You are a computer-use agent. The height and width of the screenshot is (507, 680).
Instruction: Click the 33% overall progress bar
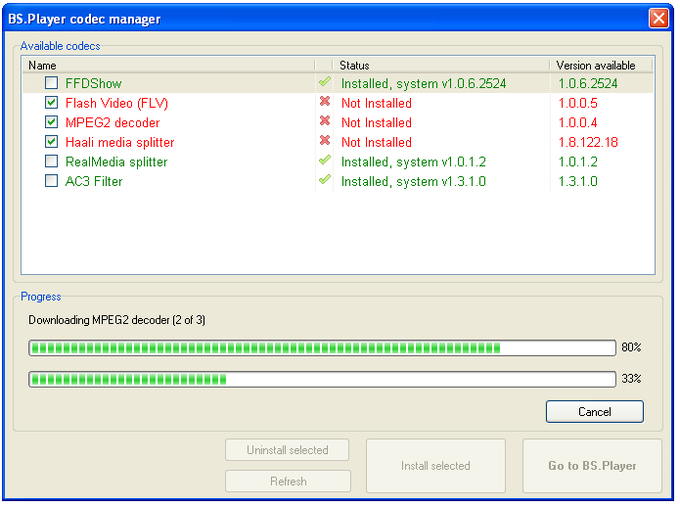click(x=321, y=380)
